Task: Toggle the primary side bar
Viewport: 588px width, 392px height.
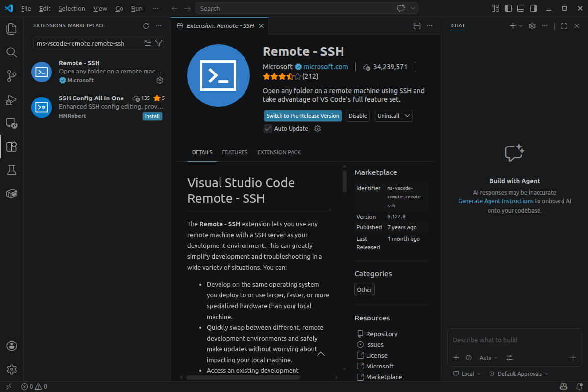Action: 508,8
